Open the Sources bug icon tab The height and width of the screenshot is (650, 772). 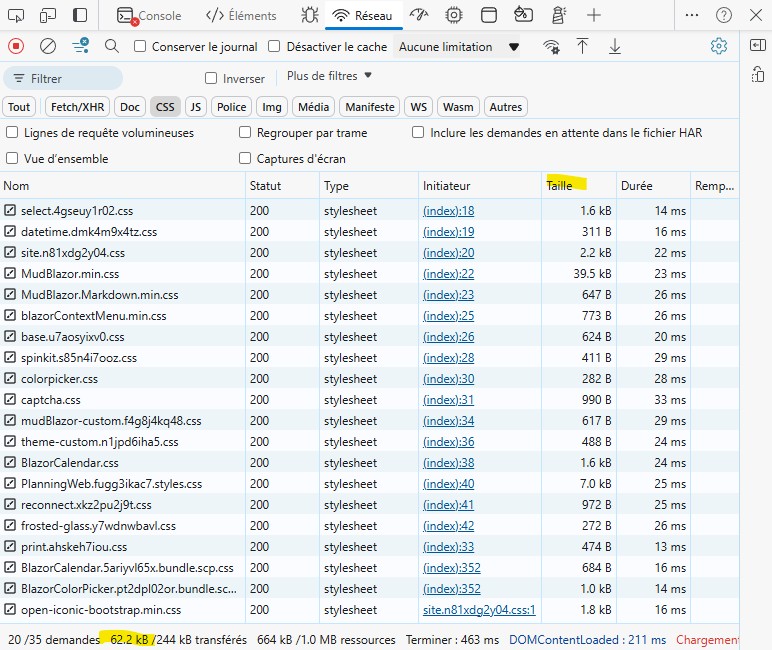point(310,15)
